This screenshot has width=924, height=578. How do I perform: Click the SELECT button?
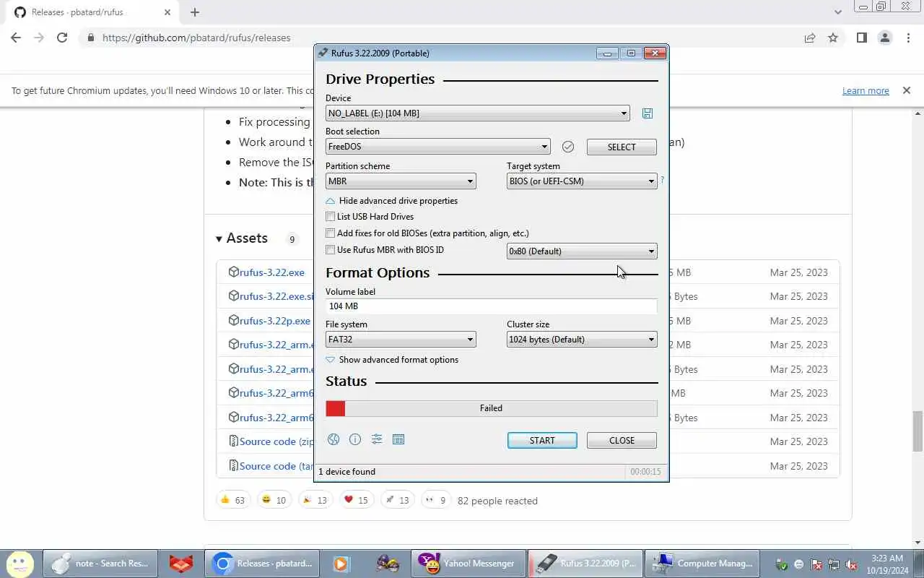(622, 147)
